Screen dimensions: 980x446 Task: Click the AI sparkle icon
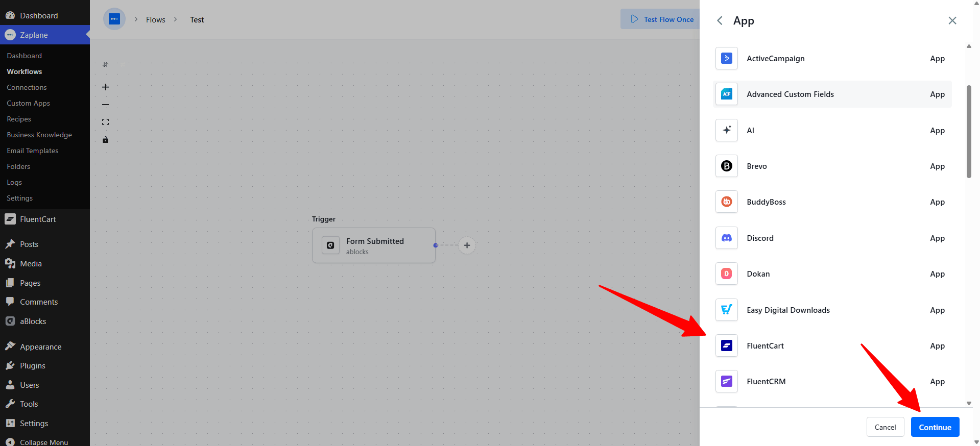click(x=726, y=130)
